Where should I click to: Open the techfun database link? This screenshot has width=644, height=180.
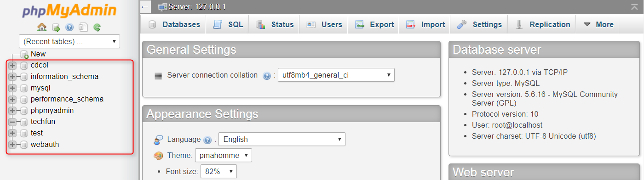pyautogui.click(x=43, y=122)
